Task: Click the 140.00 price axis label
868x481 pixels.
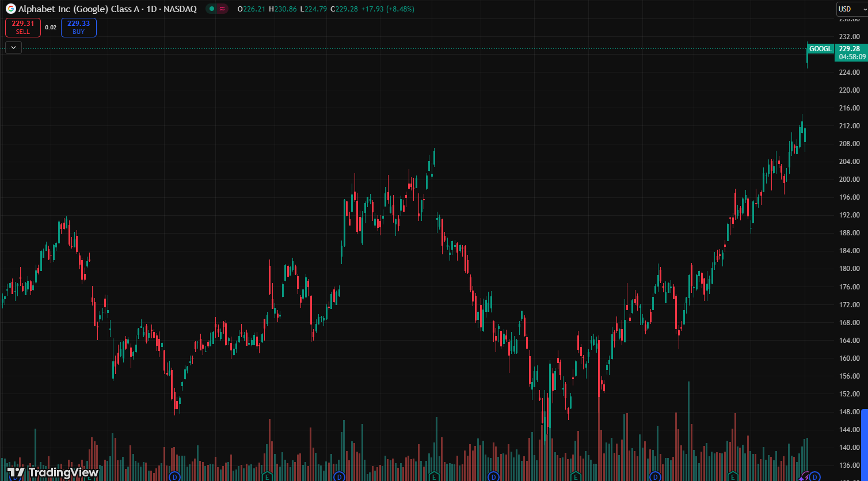Action: (x=849, y=448)
